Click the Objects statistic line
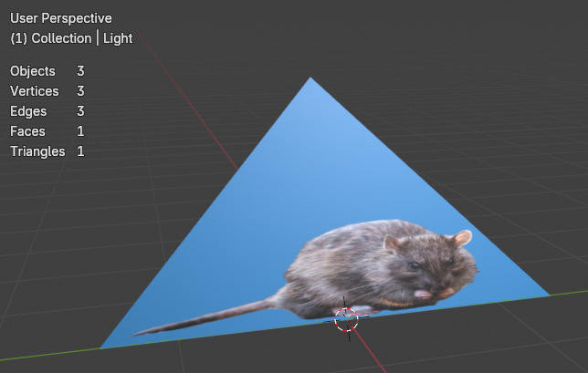The width and height of the screenshot is (588, 373). 47,71
